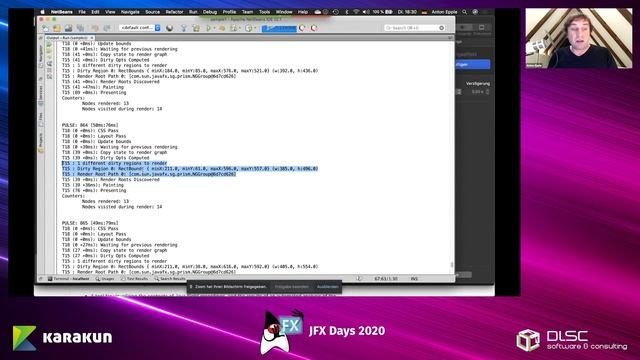Click the globe browser icon in toolbar
The width and height of the screenshot is (640, 360).
[x=169, y=28]
